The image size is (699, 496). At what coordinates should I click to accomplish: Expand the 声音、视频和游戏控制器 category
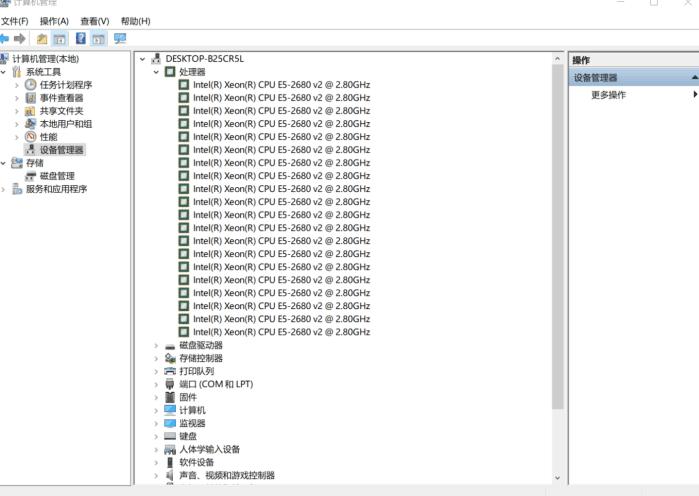click(156, 476)
